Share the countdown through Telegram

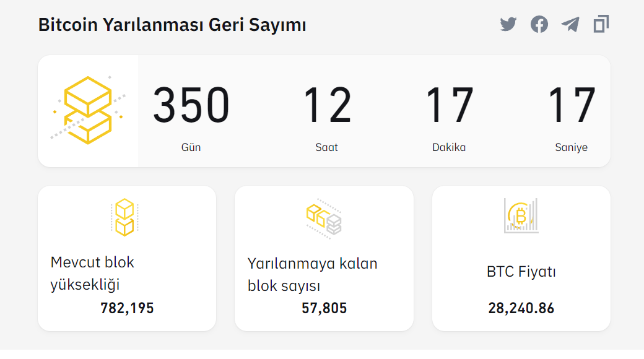tap(570, 25)
